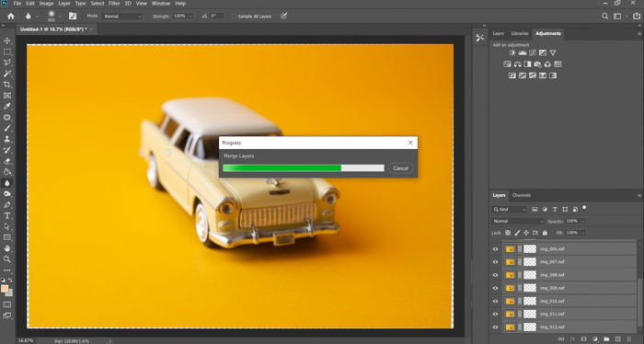
Task: Click the Share button in options bar
Action: [637, 17]
